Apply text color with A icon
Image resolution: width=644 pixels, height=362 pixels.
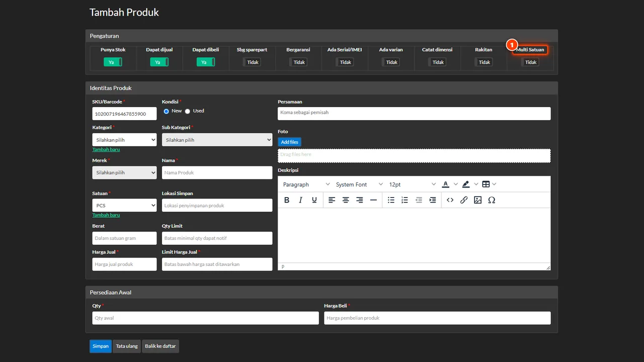[445, 185]
